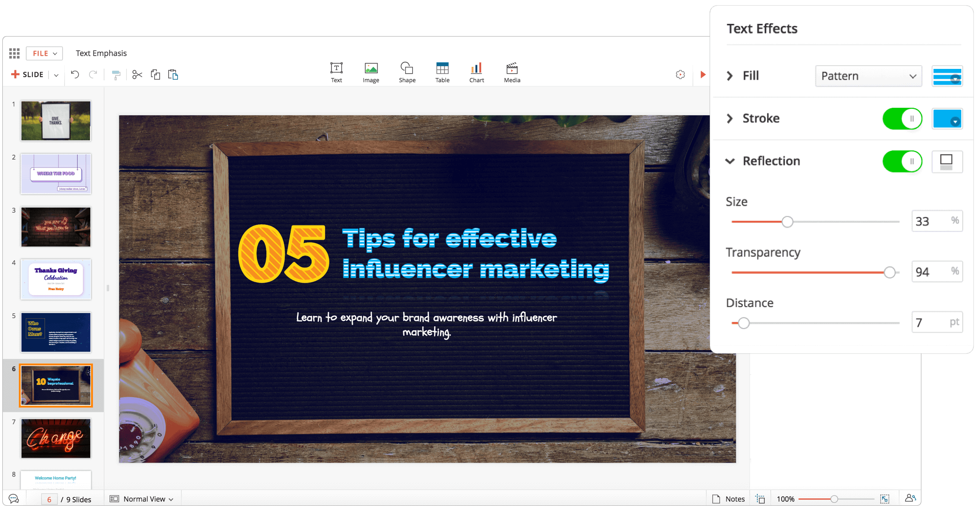Screen dimensions: 980x509
Task: Open the Pattern fill type dropdown
Action: (x=868, y=76)
